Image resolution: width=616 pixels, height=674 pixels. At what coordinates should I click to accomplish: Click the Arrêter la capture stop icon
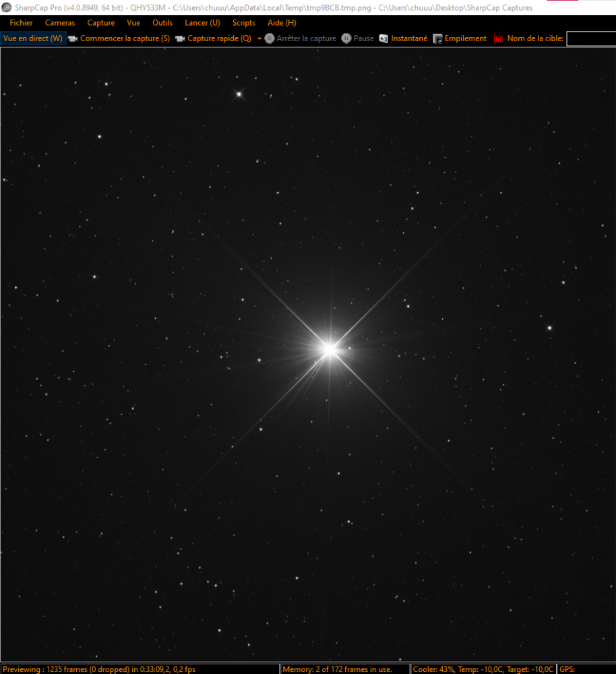(270, 38)
